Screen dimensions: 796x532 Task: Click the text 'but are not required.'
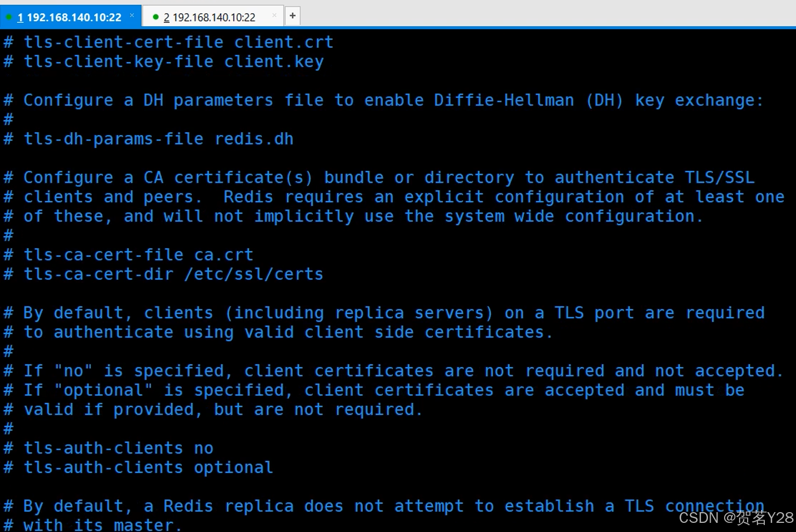tap(319, 410)
